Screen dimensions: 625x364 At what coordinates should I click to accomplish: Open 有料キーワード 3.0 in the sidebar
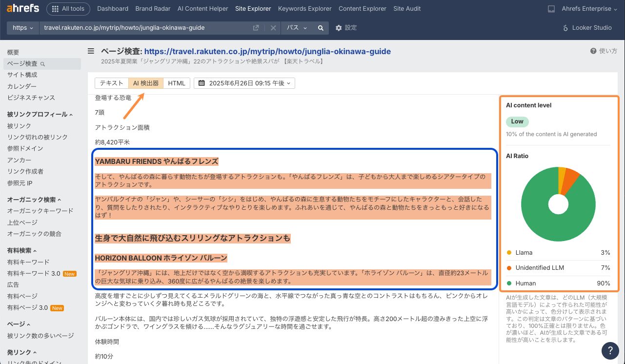click(x=34, y=273)
